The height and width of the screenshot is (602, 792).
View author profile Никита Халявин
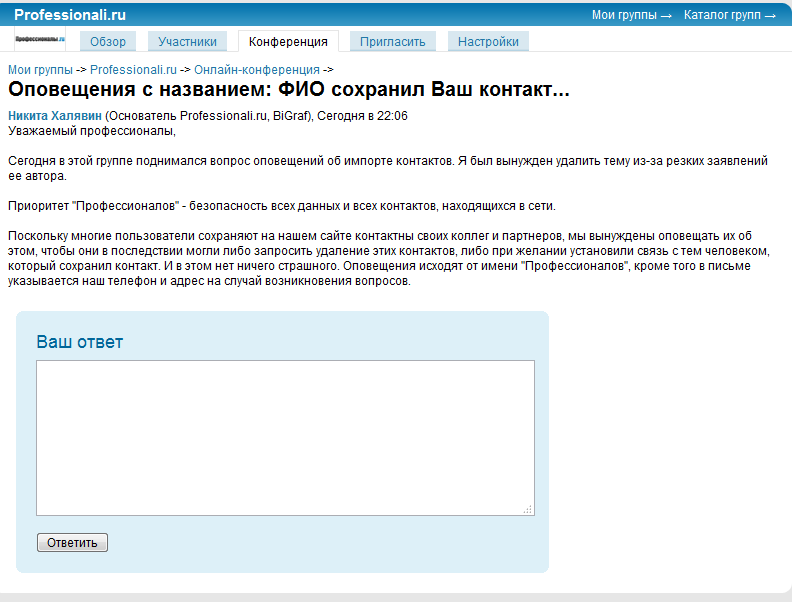click(55, 116)
